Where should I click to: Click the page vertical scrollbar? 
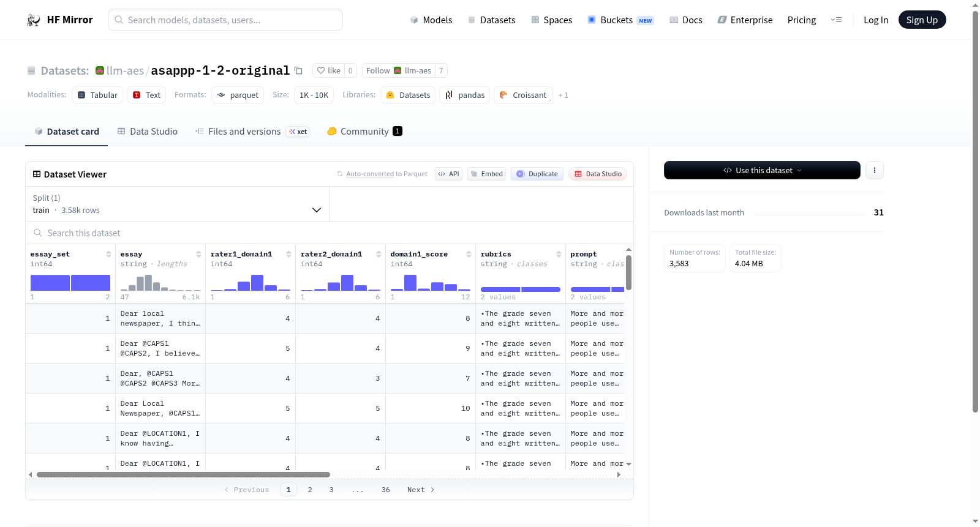point(975,212)
